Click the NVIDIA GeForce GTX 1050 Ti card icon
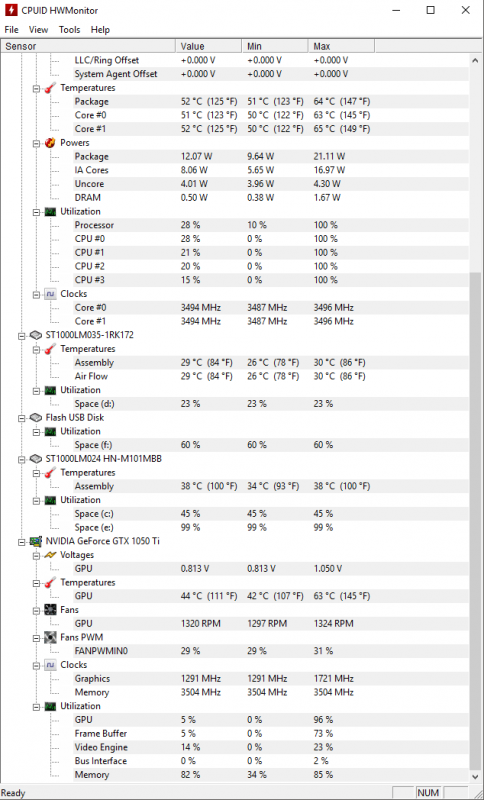This screenshot has height=800, width=484. (35, 541)
